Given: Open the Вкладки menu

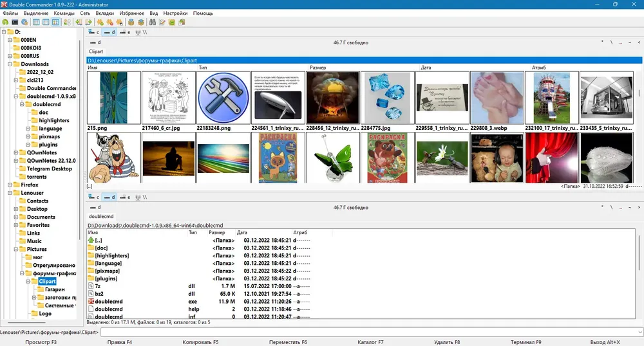Looking at the screenshot, I should 105,13.
